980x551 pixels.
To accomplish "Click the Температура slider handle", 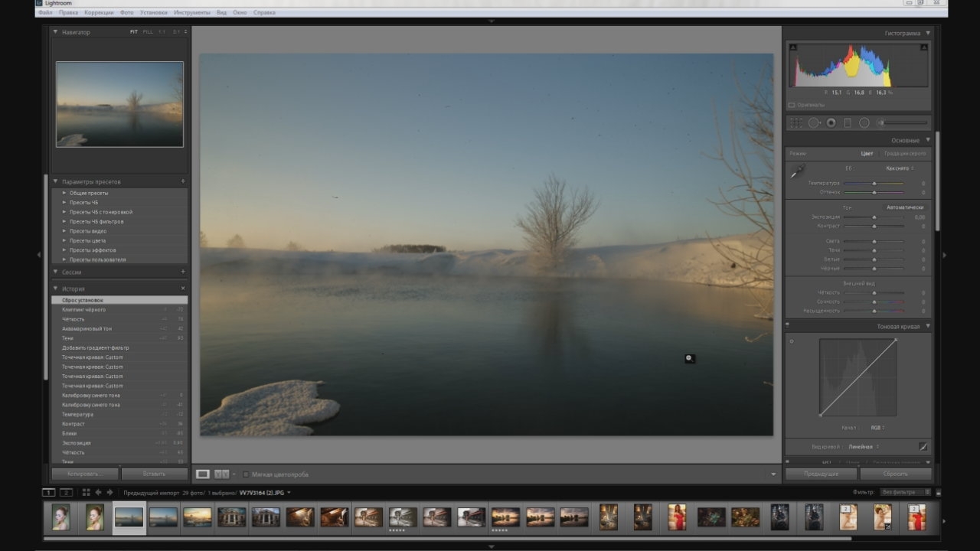I will coord(874,184).
